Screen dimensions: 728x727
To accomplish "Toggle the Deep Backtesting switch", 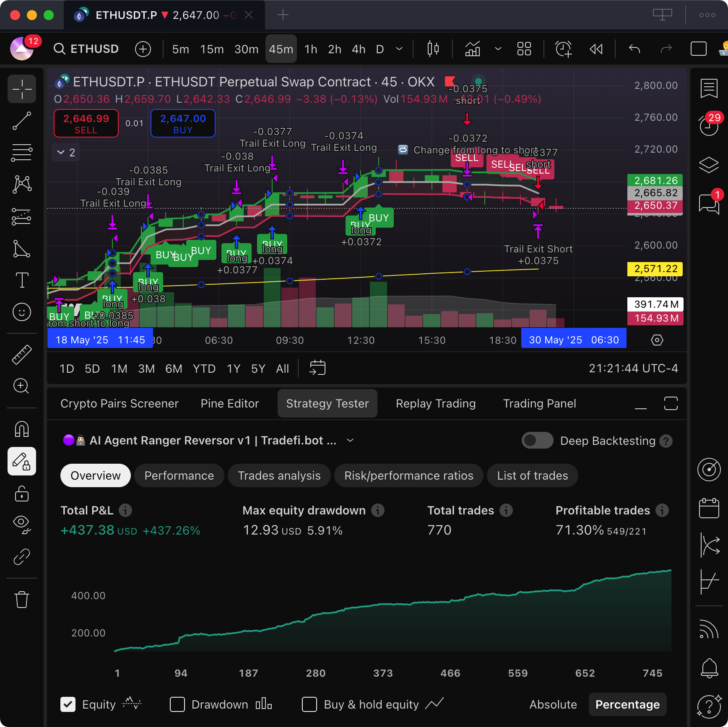I will [x=537, y=441].
